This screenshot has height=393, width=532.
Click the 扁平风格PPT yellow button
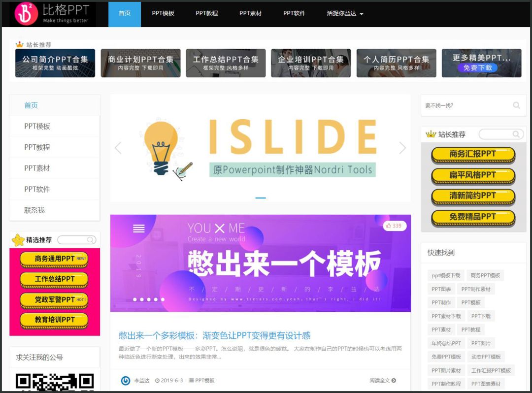point(473,176)
